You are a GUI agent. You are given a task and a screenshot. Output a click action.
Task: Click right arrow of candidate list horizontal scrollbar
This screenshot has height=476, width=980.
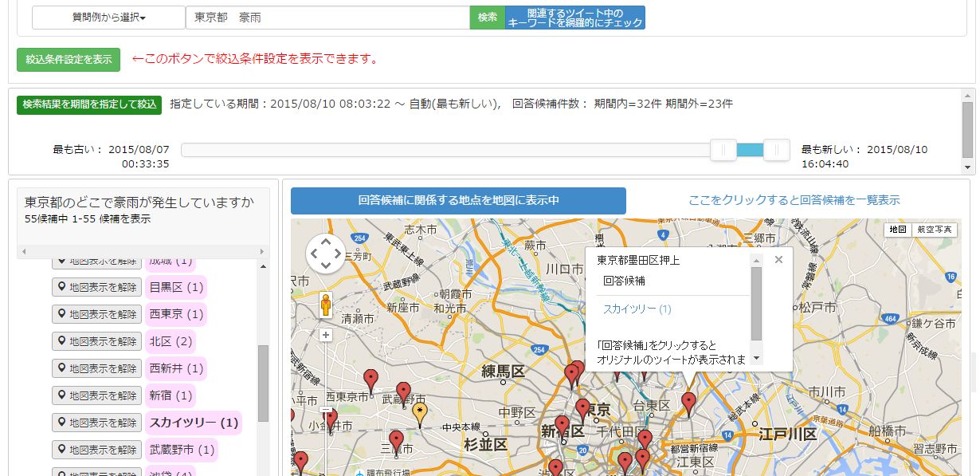tap(264, 252)
